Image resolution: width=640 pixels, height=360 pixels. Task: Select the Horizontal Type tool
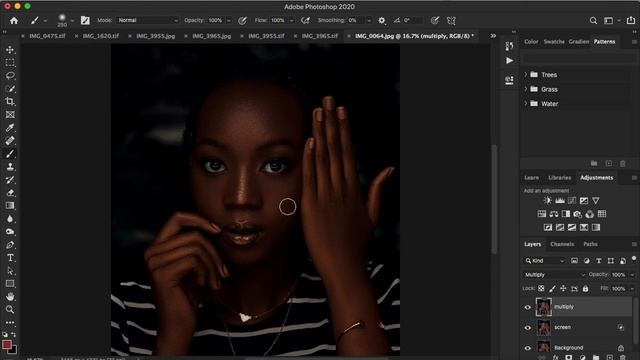click(10, 258)
